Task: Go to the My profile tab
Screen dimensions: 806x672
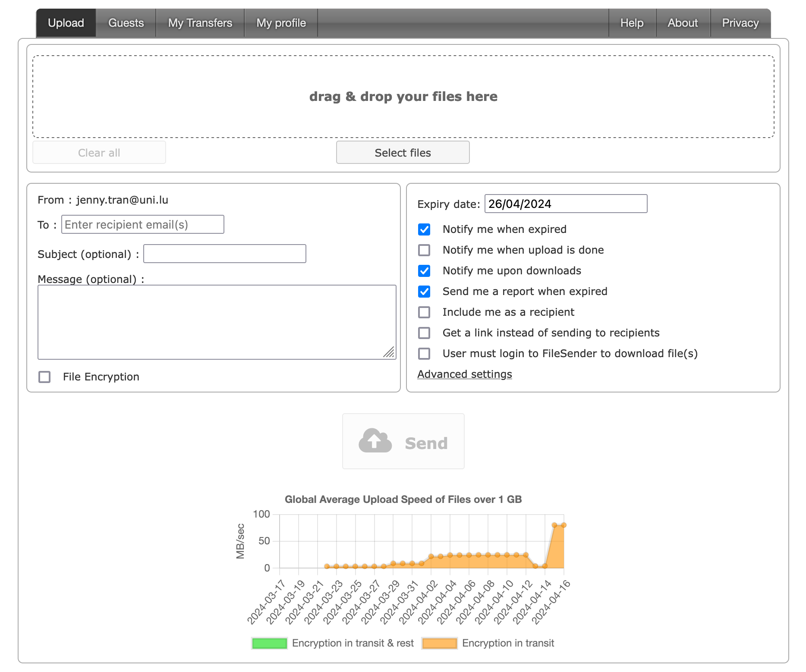Action: tap(281, 23)
